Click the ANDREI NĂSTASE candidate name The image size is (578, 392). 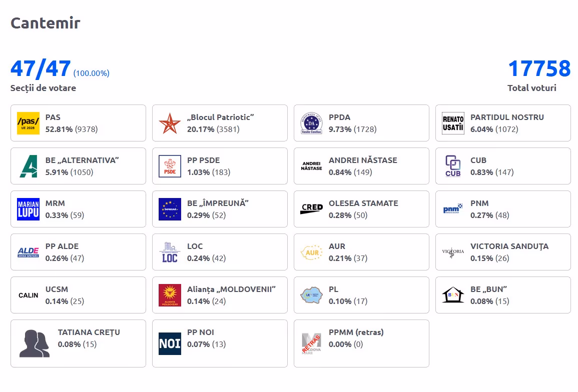click(363, 160)
